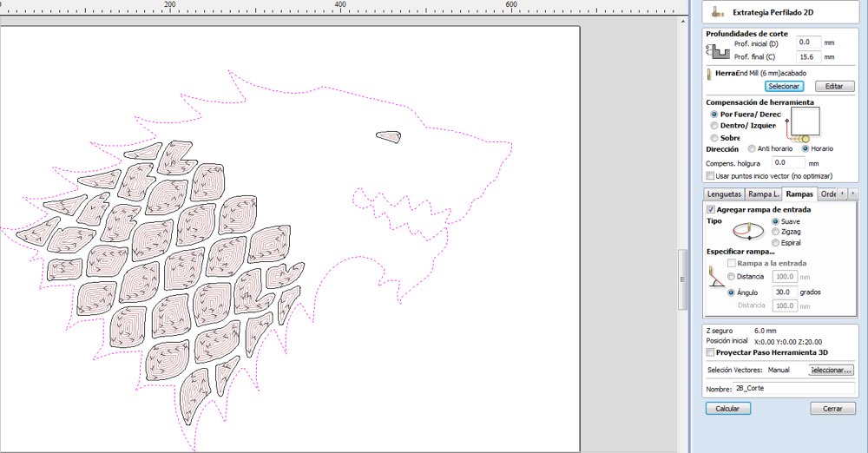Image resolution: width=868 pixels, height=453 pixels.
Task: Click Selecionar tool button
Action: point(783,87)
